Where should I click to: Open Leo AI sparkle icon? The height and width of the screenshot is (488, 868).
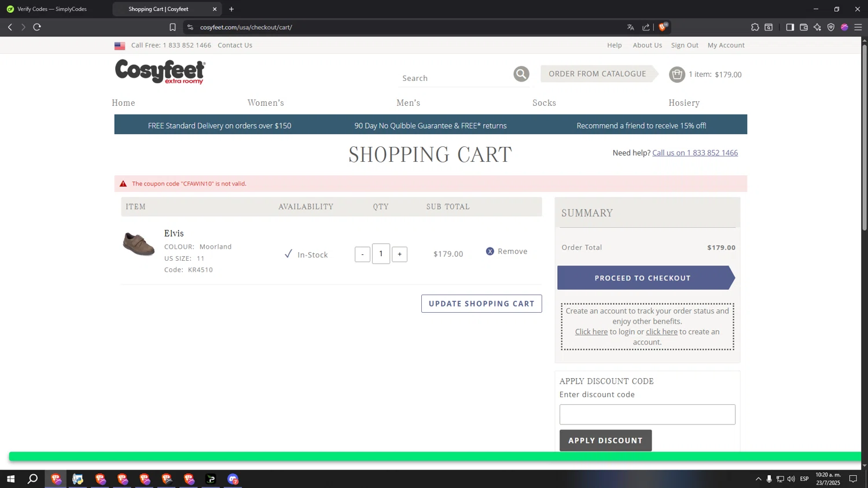(817, 27)
